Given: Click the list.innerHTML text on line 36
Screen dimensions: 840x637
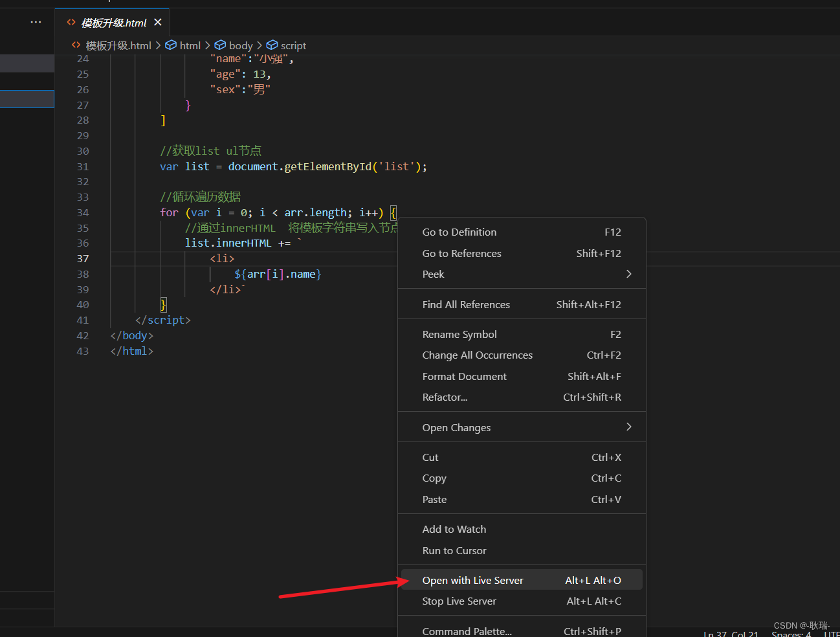Looking at the screenshot, I should 228,243.
